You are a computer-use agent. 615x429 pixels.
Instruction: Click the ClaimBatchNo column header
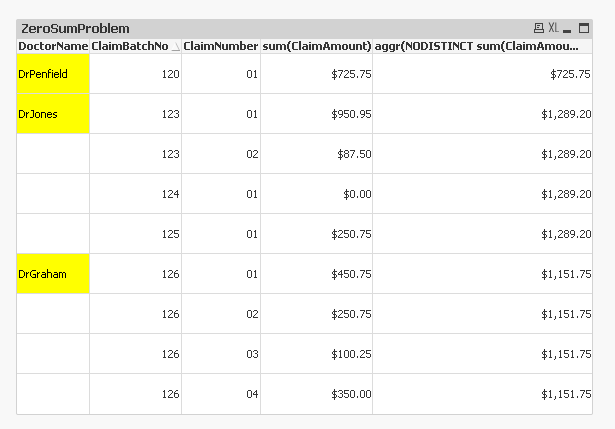129,46
